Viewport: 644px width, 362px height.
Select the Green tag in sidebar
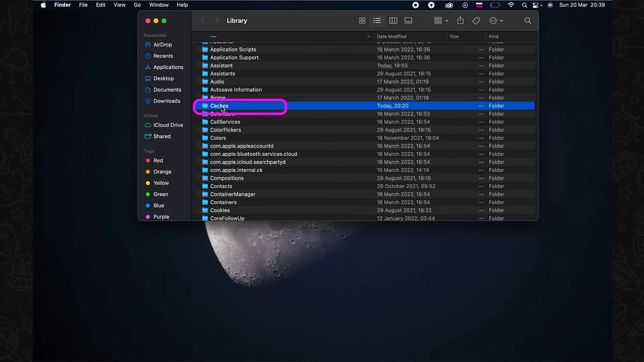pyautogui.click(x=160, y=195)
